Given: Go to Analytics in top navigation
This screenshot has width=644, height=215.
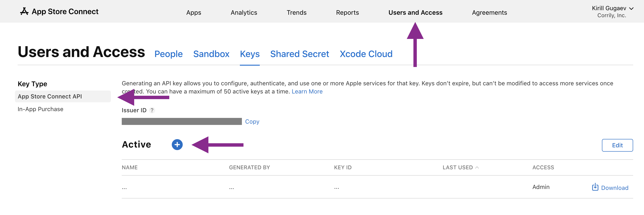Looking at the screenshot, I should (x=244, y=12).
